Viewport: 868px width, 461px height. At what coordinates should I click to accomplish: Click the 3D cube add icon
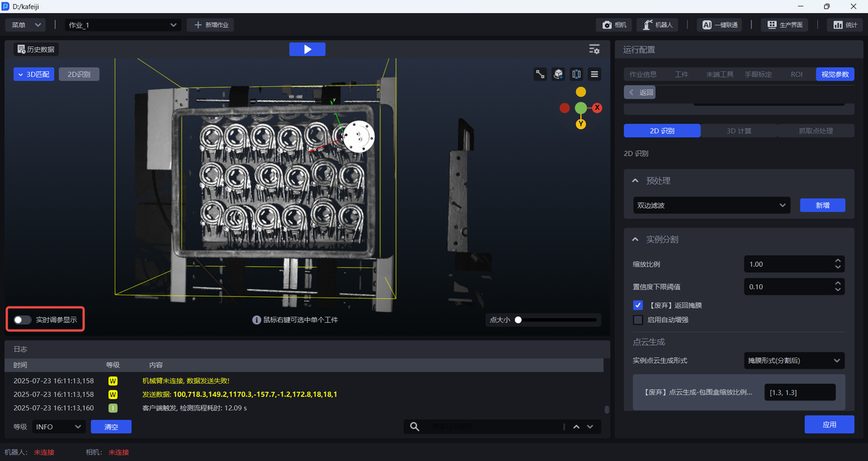(x=558, y=75)
